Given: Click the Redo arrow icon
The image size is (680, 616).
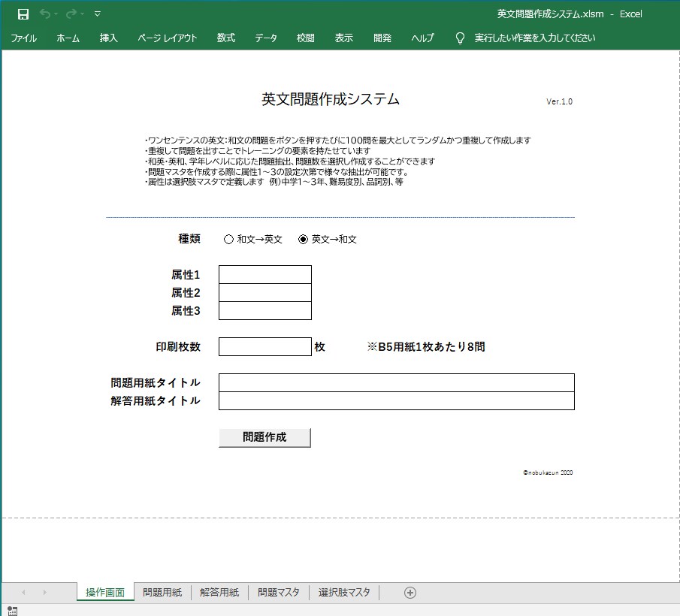Looking at the screenshot, I should 71,14.
